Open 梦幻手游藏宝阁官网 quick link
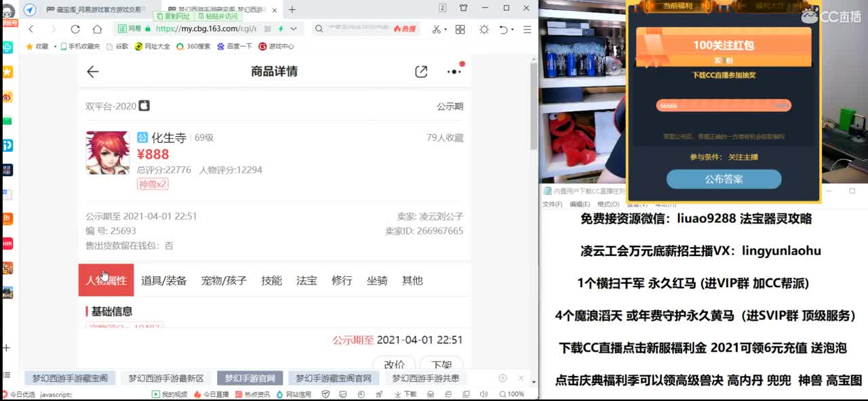Image resolution: width=868 pixels, height=401 pixels. point(334,378)
